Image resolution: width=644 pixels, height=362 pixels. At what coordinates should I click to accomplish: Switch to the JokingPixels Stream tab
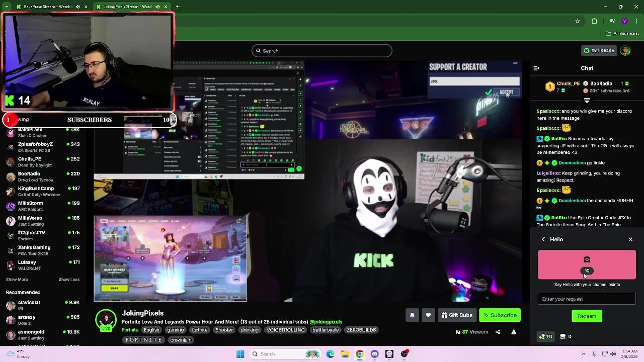(x=132, y=7)
